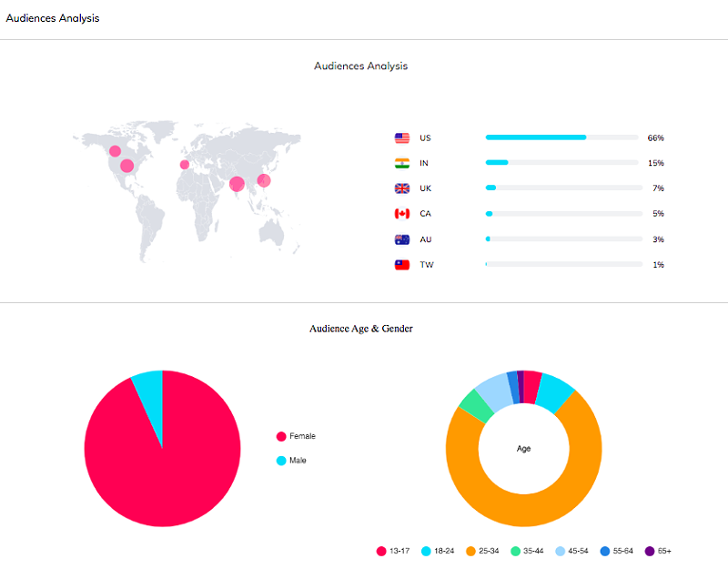Screen dimensions: 728x569
Task: Toggle the 13-17 age legend entry
Action: (393, 551)
